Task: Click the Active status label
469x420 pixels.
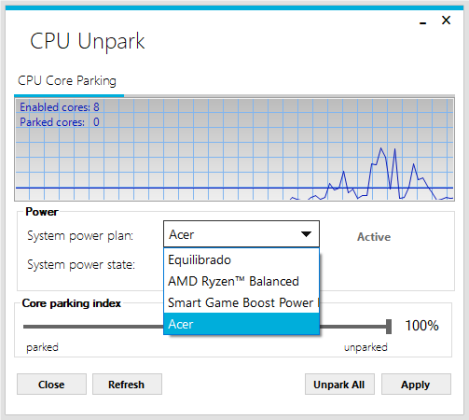Action: pos(374,237)
